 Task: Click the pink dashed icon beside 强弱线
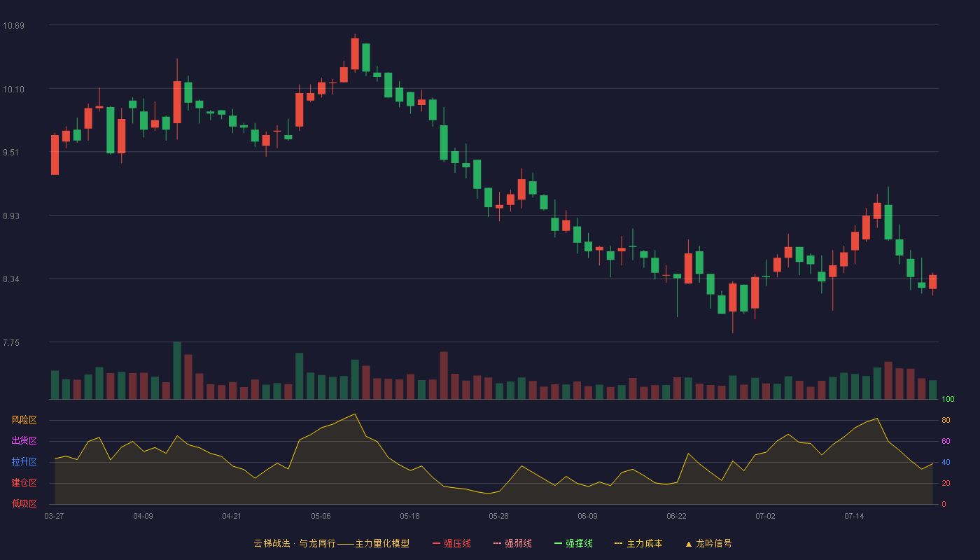[x=498, y=543]
